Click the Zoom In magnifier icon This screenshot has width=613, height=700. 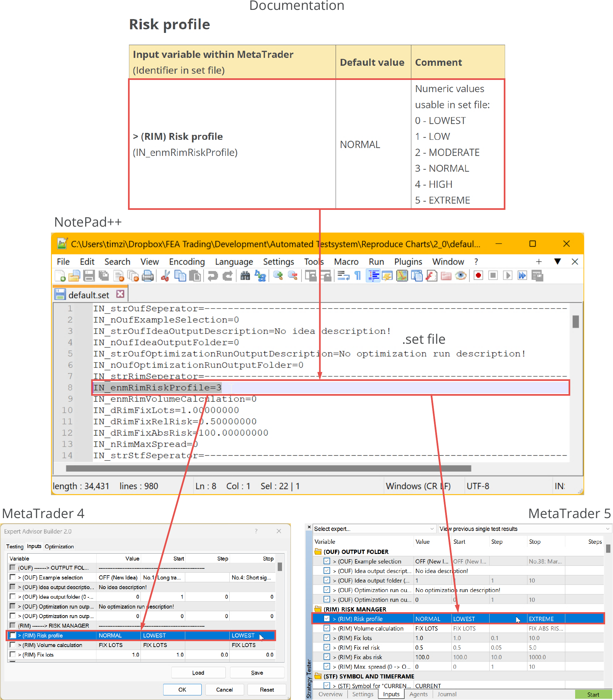(x=278, y=276)
